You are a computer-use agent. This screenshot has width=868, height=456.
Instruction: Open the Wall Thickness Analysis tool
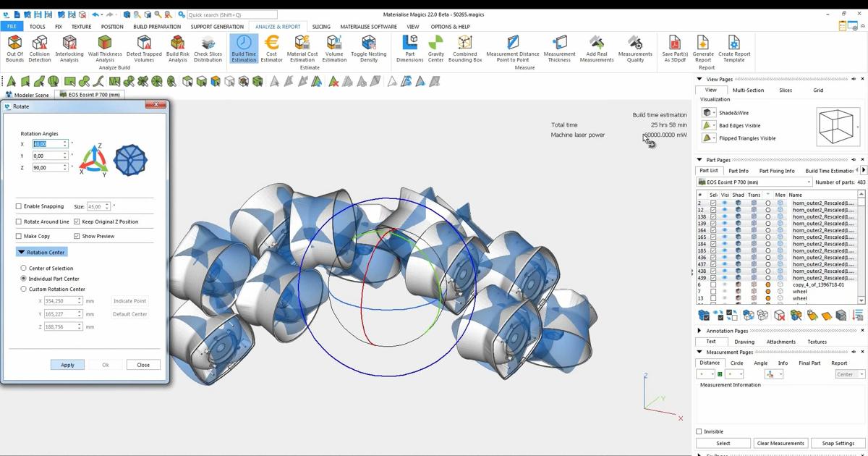[104, 47]
